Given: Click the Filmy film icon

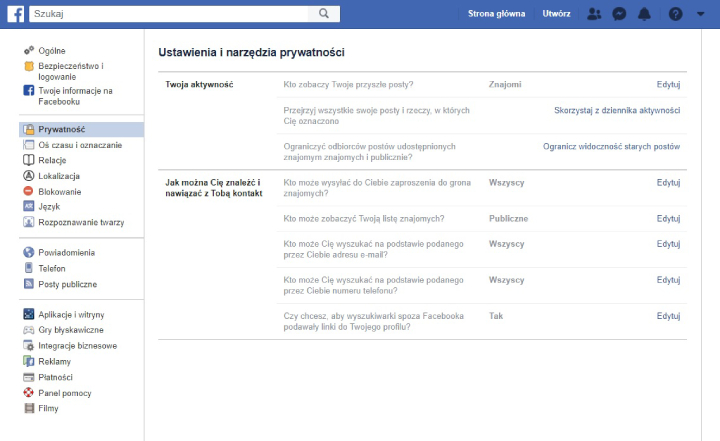Looking at the screenshot, I should tap(29, 408).
